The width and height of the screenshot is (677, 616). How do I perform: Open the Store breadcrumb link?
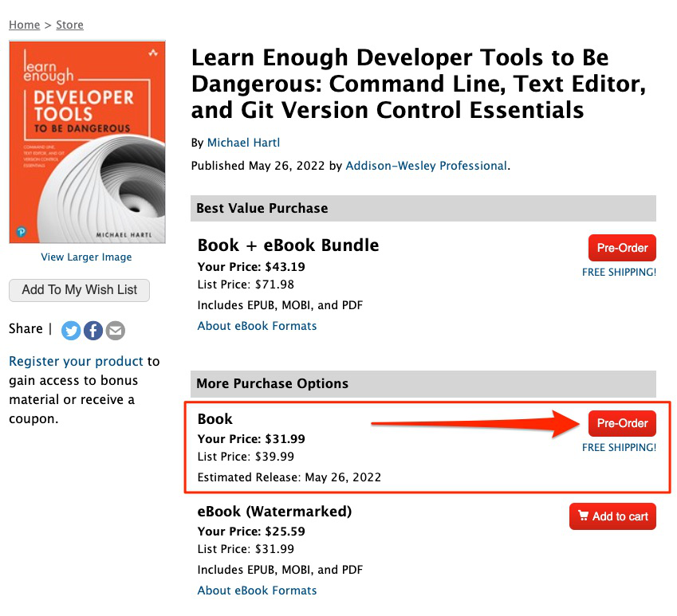click(69, 25)
